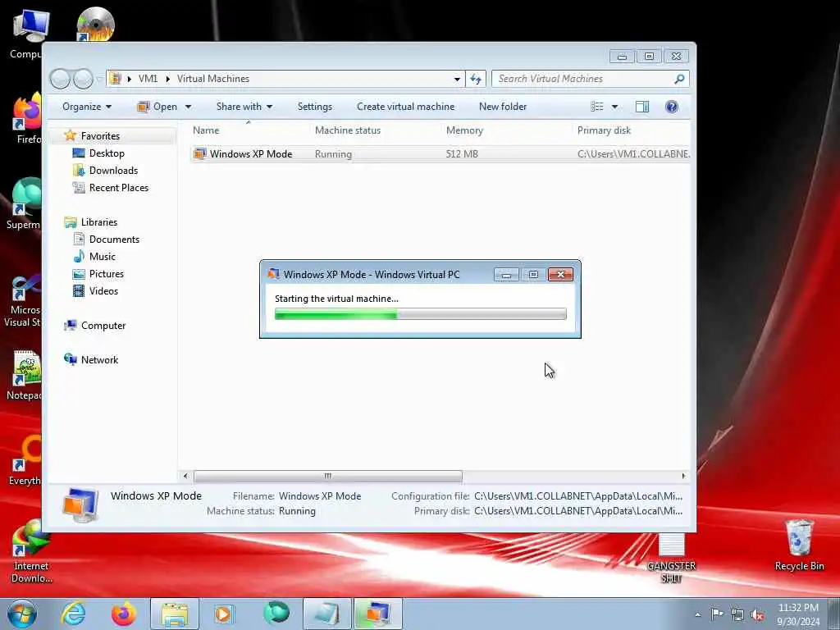Toggle the preview pane icon
The width and height of the screenshot is (840, 630).
click(641, 107)
